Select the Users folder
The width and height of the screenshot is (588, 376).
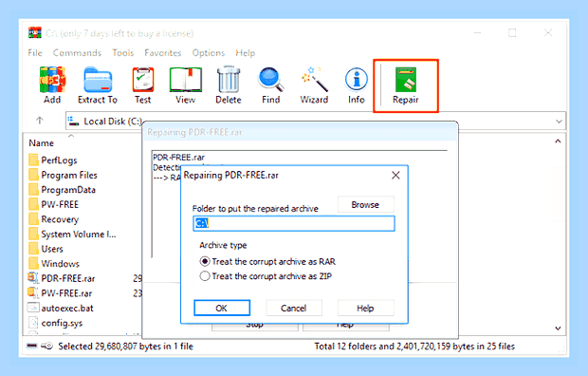point(46,249)
